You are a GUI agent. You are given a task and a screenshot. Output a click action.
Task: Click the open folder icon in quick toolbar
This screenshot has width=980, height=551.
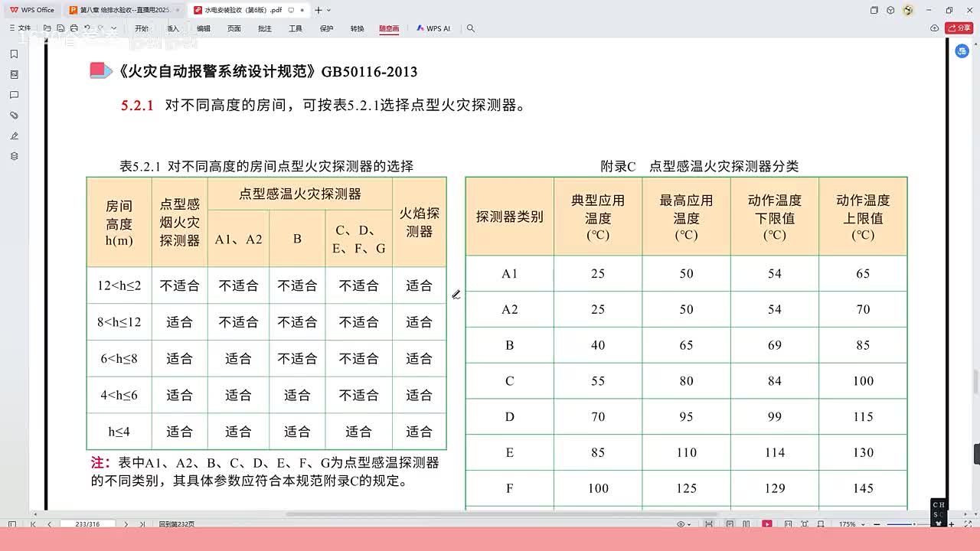point(47,28)
